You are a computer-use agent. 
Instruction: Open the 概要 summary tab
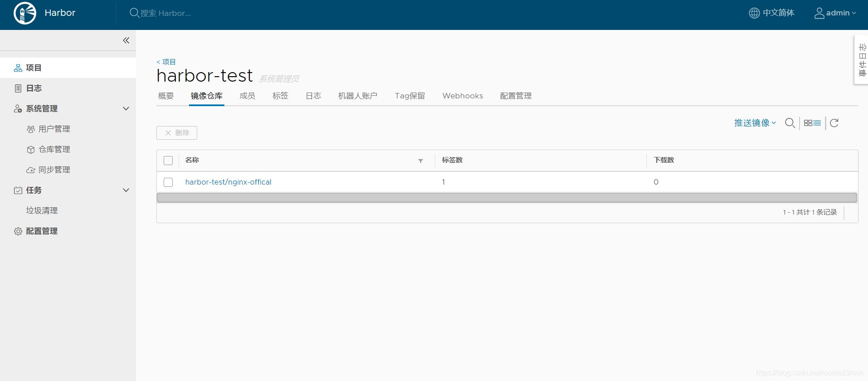166,96
